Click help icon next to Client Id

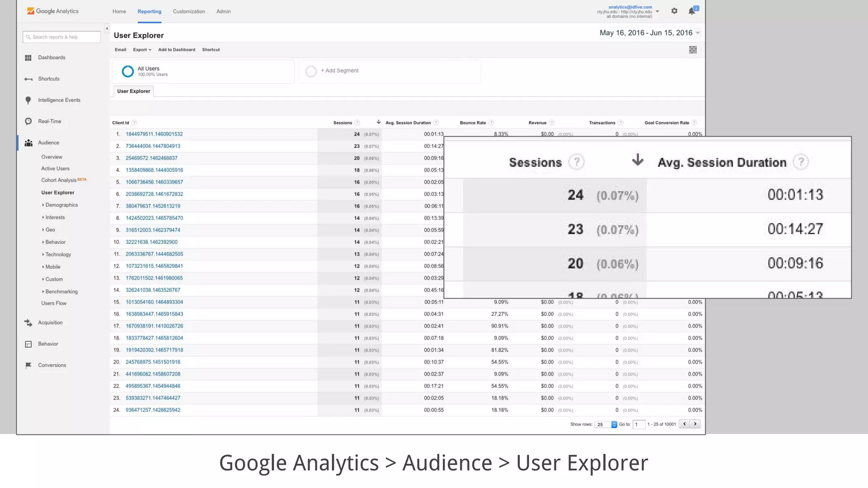point(134,123)
